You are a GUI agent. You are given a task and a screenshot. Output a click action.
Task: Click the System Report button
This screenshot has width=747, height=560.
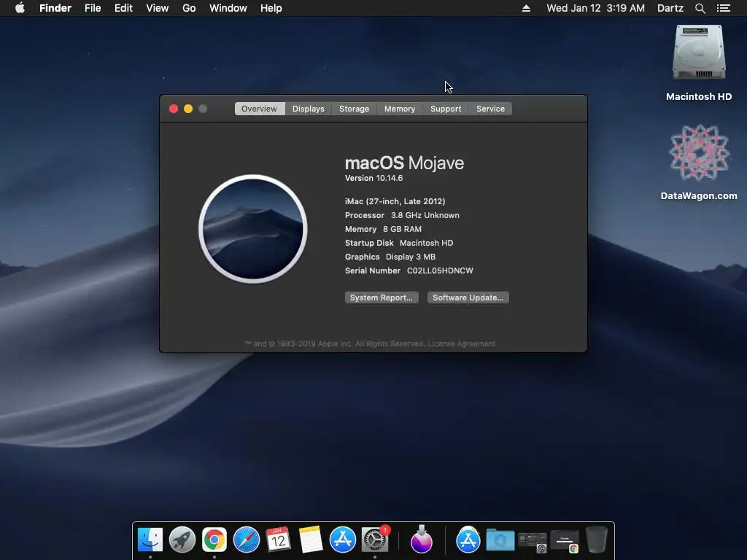tap(382, 297)
